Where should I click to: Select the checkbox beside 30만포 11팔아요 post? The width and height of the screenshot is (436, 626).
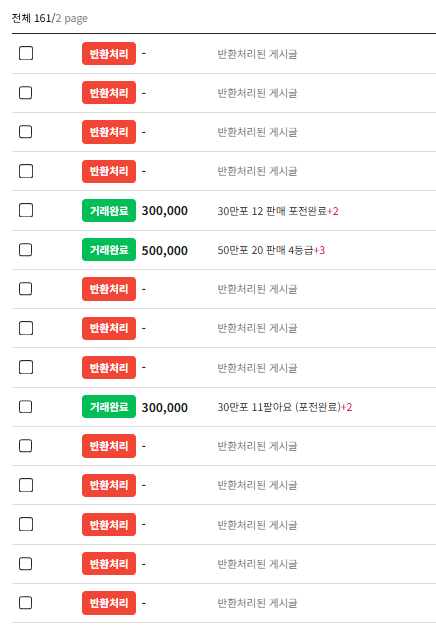(26, 406)
